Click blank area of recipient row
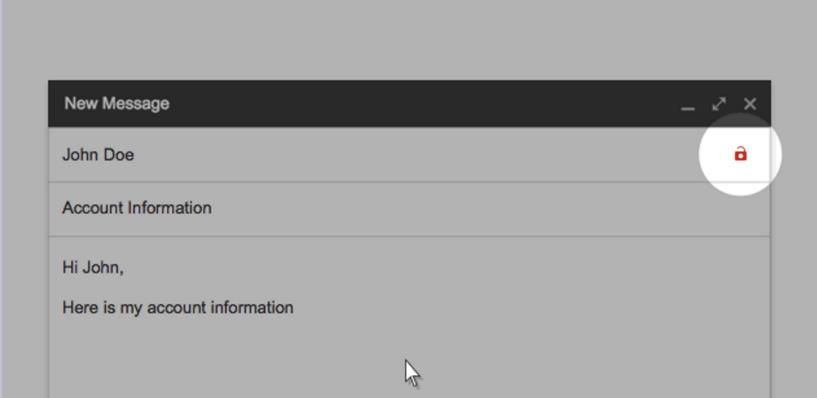This screenshot has height=398, width=817. (x=417, y=155)
